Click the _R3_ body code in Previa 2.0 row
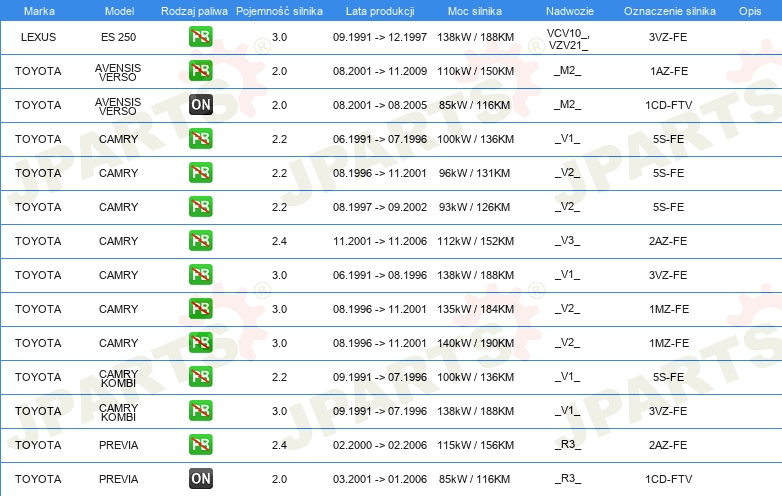This screenshot has height=496, width=782. click(x=568, y=478)
